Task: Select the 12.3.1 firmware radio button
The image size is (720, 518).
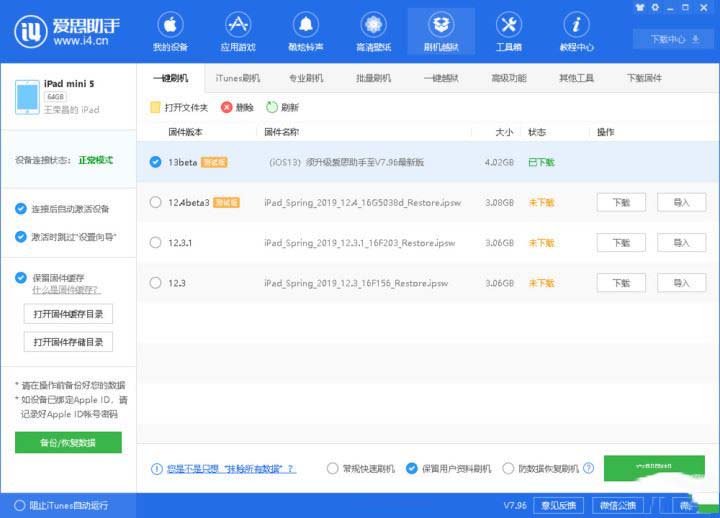Action: [x=156, y=242]
